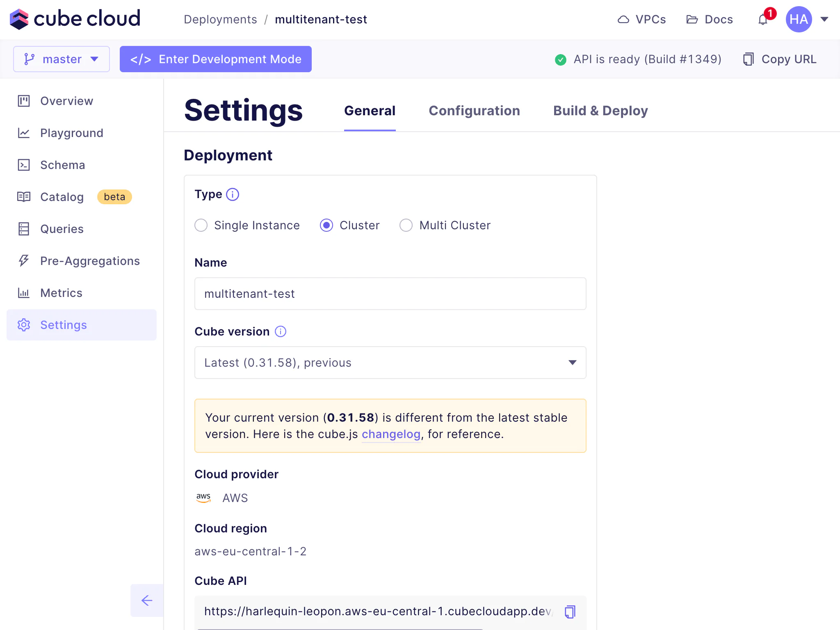Open the changelog link

coord(391,434)
